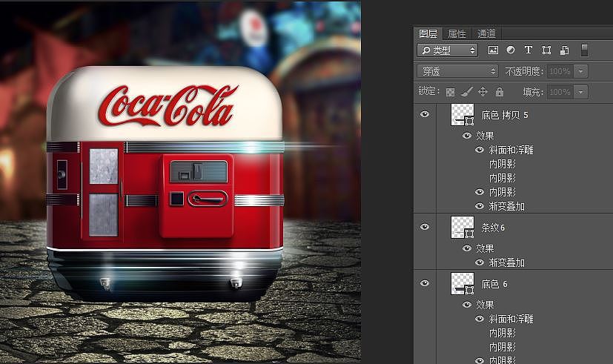
Task: Select the 底色 6 layer thumbnail
Action: (463, 283)
